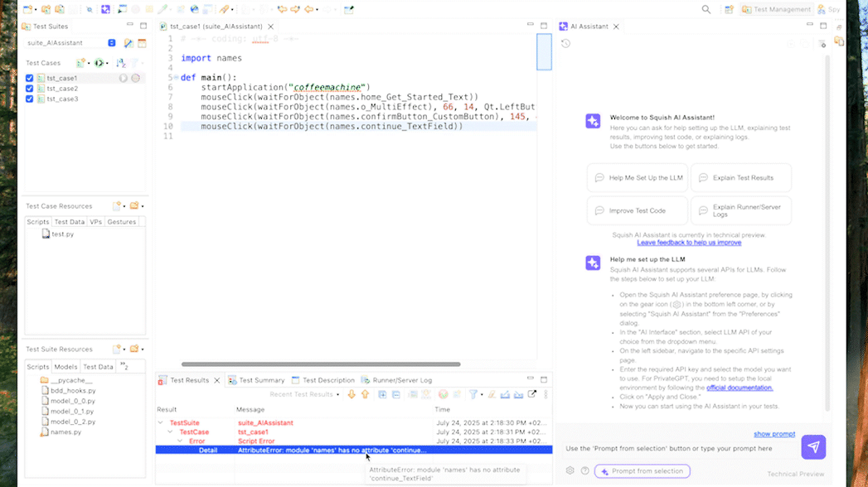868x487 pixels.
Task: Collapse the TestSuite entry in Test Results
Action: point(160,421)
